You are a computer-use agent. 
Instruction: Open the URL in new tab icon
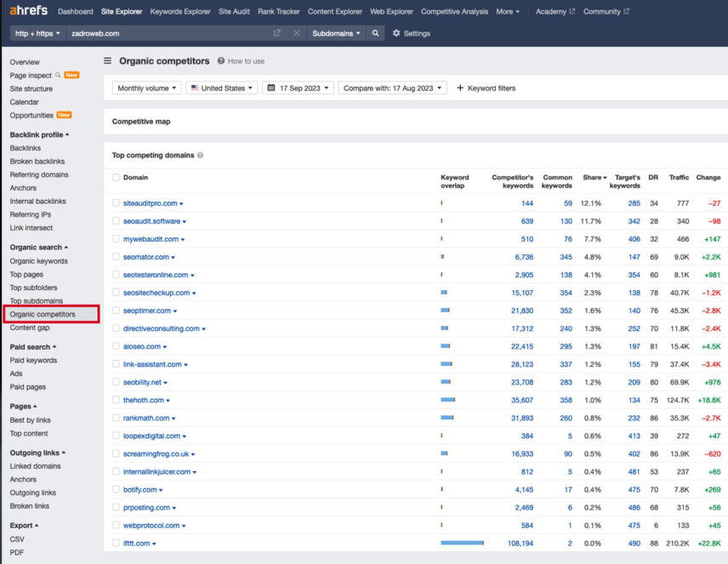coord(277,33)
